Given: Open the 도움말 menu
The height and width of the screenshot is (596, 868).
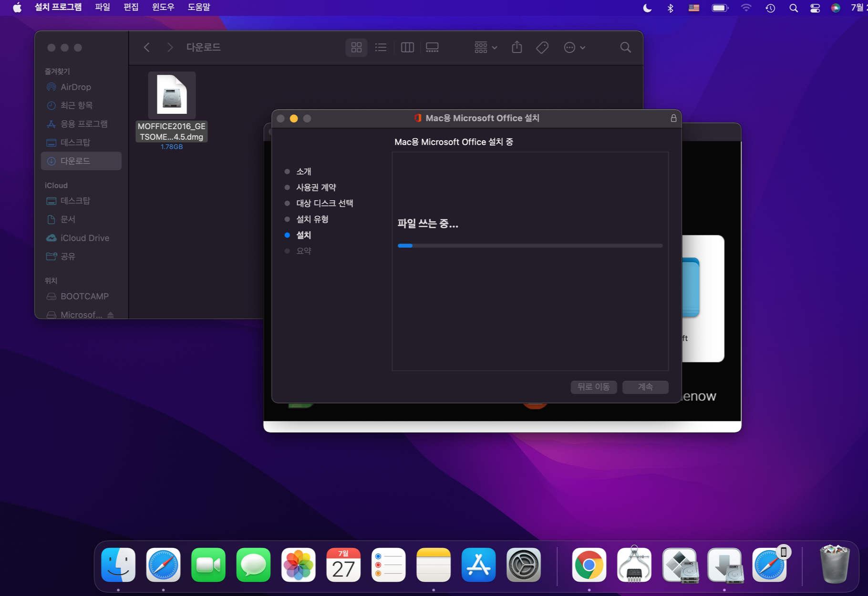Looking at the screenshot, I should click(199, 8).
